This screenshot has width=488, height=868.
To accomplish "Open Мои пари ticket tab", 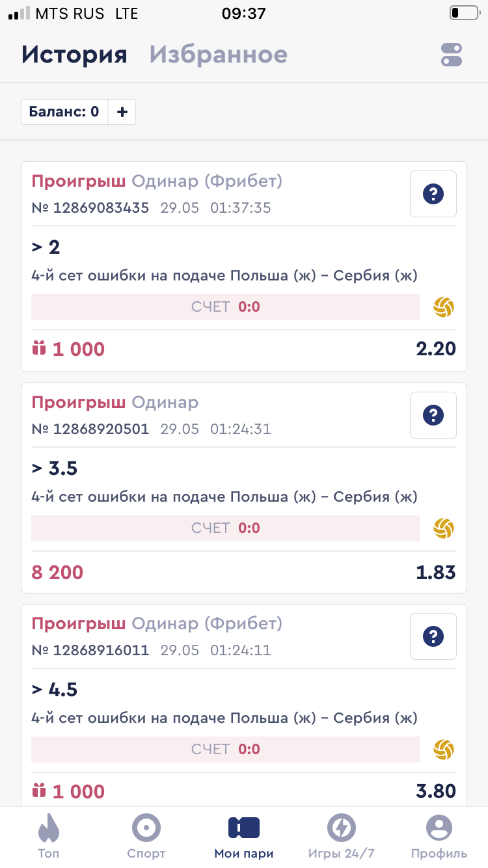I will click(244, 836).
